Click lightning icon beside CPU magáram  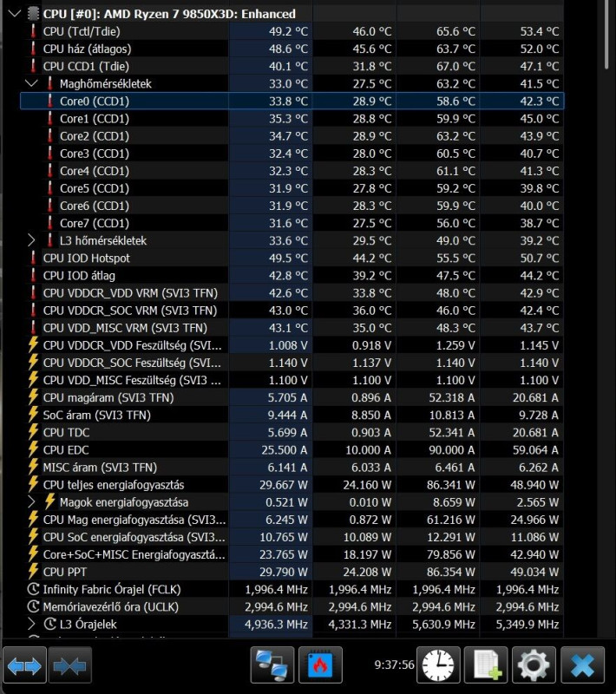pos(33,397)
